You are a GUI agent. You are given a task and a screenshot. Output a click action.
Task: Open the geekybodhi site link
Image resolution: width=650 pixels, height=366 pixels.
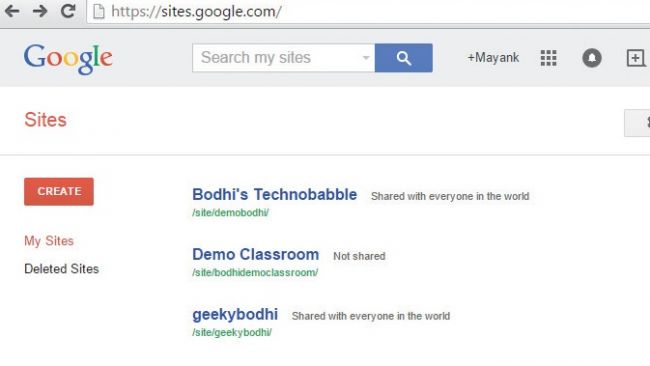[235, 315]
